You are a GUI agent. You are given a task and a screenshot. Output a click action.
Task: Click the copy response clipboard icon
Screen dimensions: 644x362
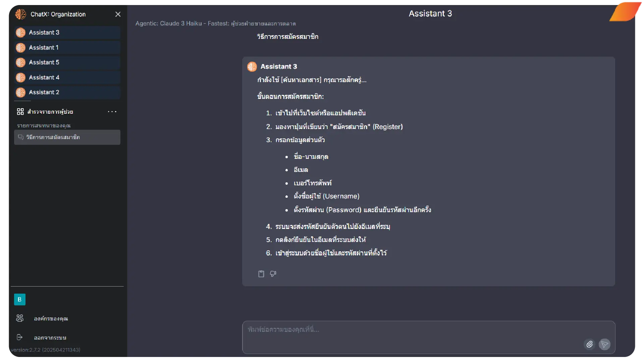point(261,274)
